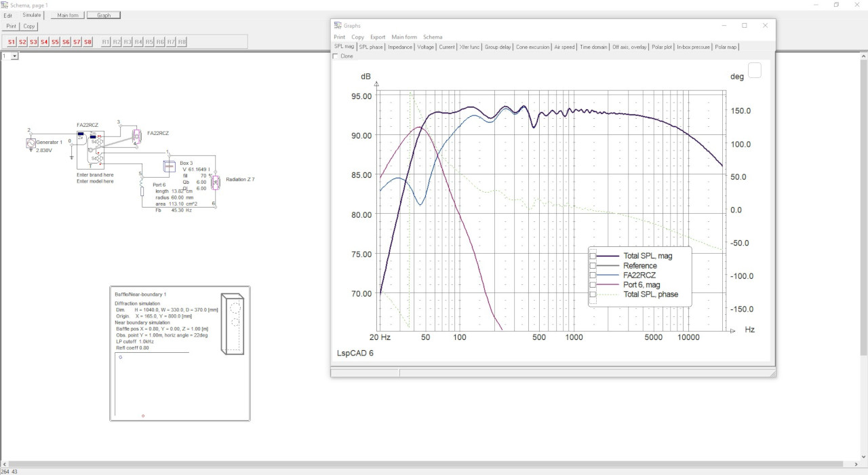Toggle the Port 6, mag legend checkbox
868x475 pixels.
(x=593, y=285)
